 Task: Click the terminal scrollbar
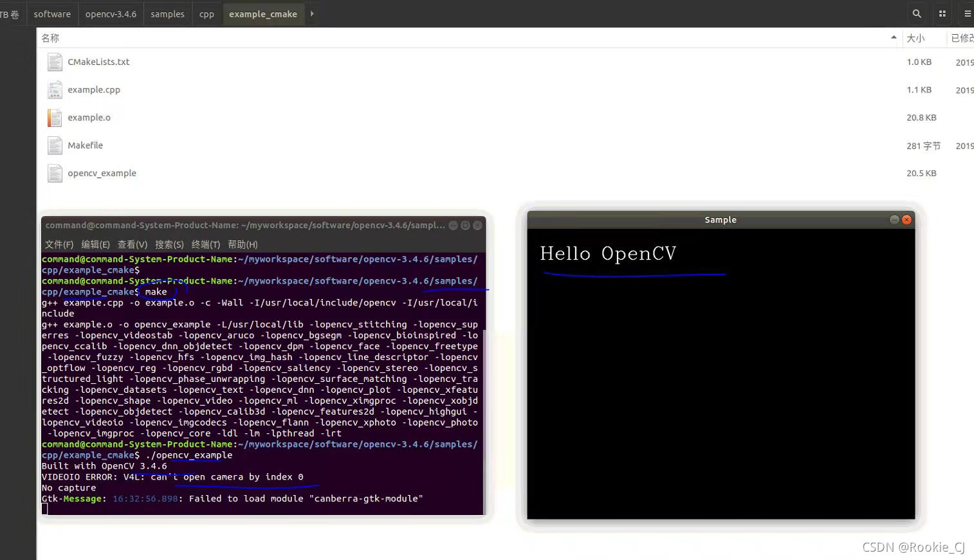pos(484,421)
